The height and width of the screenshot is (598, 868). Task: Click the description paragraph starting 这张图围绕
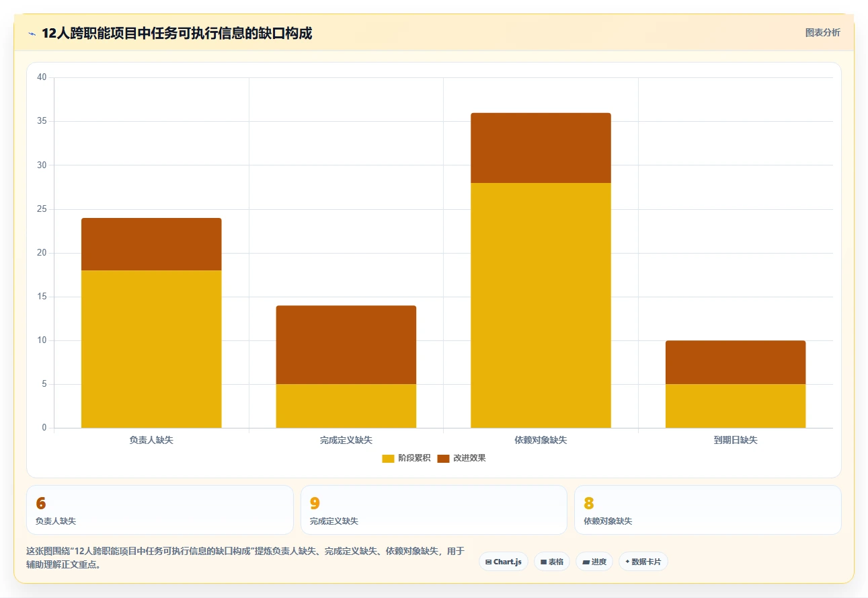coord(245,558)
